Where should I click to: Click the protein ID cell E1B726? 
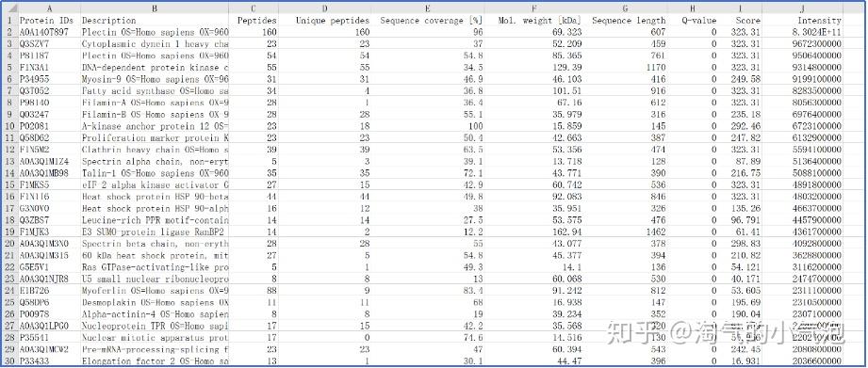tap(49, 291)
